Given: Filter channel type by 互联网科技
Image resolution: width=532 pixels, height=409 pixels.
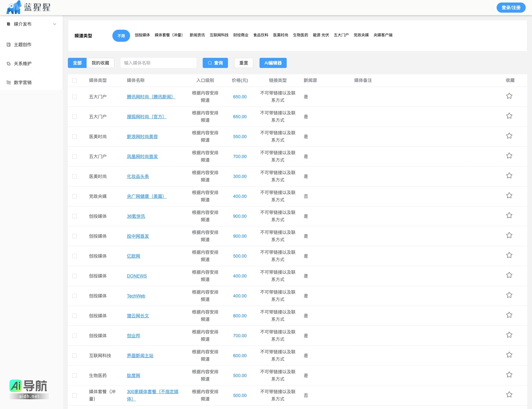Looking at the screenshot, I should pos(219,35).
